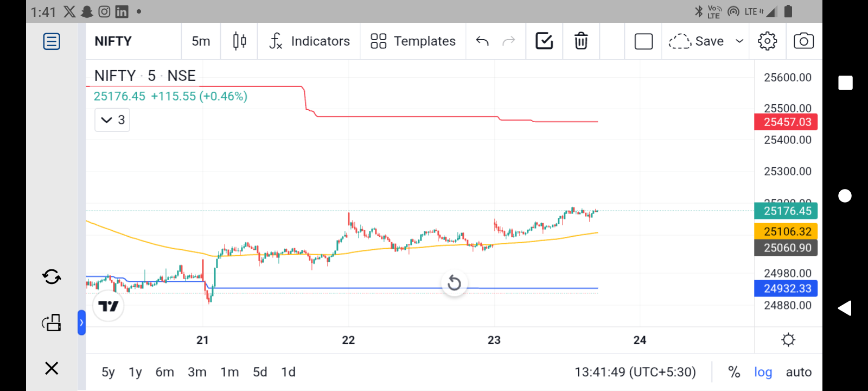Save the chart layout

[x=696, y=41]
